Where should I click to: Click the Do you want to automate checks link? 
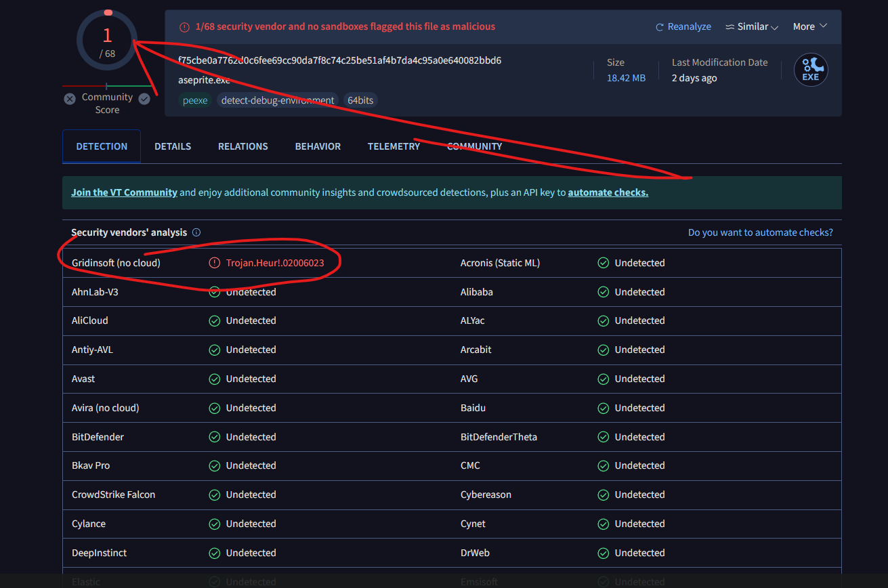(760, 232)
